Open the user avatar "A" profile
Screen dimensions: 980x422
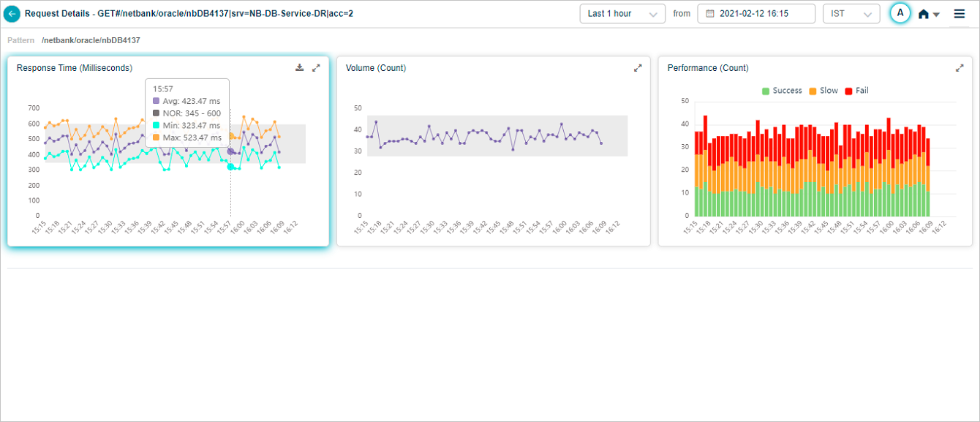coord(900,13)
